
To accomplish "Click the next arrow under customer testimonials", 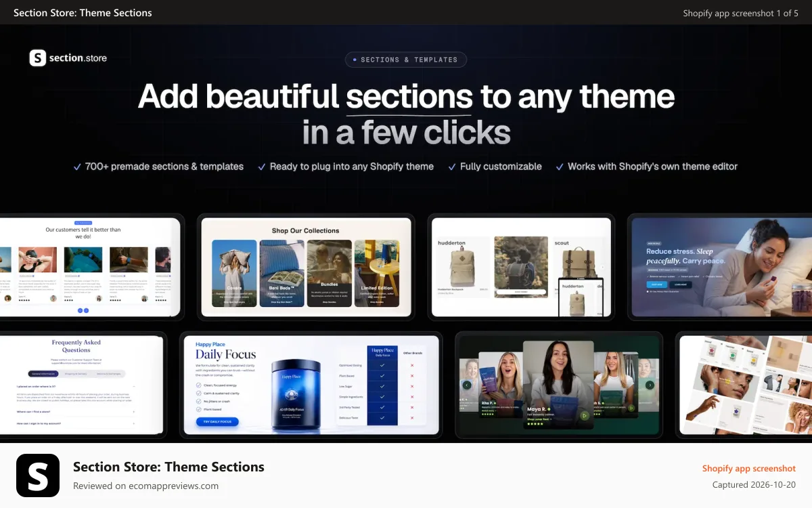I will point(86,310).
